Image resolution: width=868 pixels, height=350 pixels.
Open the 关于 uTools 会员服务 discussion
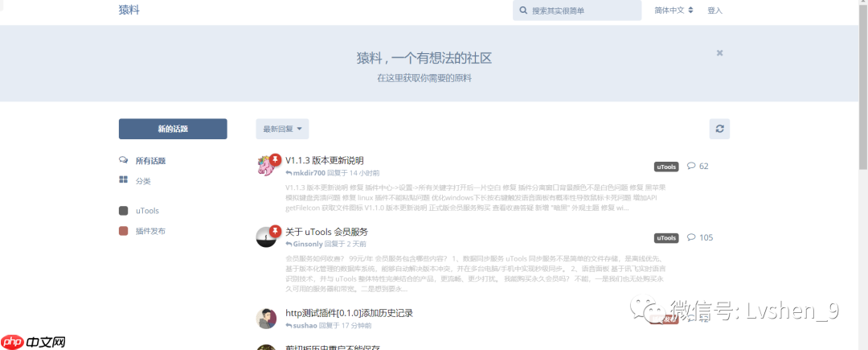[x=326, y=232]
